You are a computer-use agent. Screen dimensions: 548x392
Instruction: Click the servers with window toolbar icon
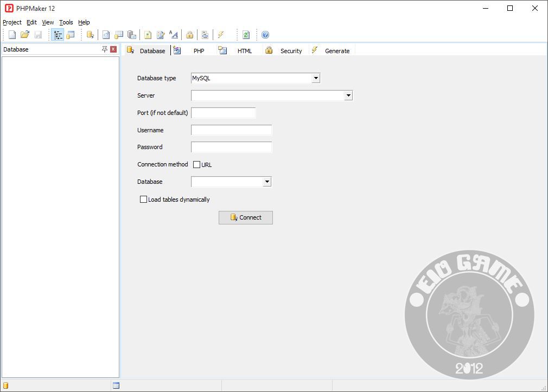[x=132, y=35]
